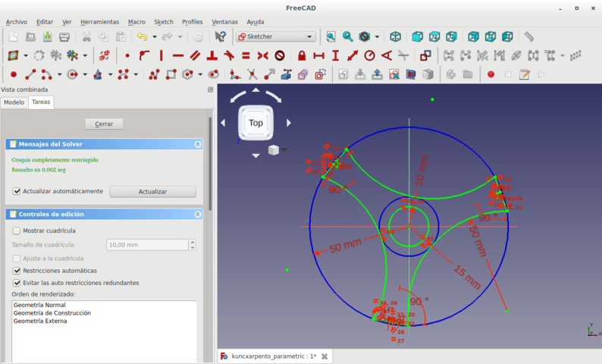602x364 pixels.
Task: Click the undo arrow icon
Action: 141,36
